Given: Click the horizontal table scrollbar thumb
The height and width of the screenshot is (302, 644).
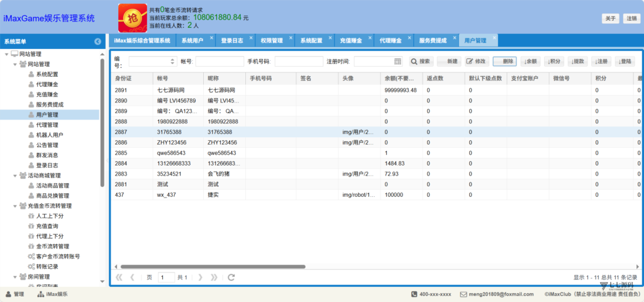Looking at the screenshot, I should point(213,267).
